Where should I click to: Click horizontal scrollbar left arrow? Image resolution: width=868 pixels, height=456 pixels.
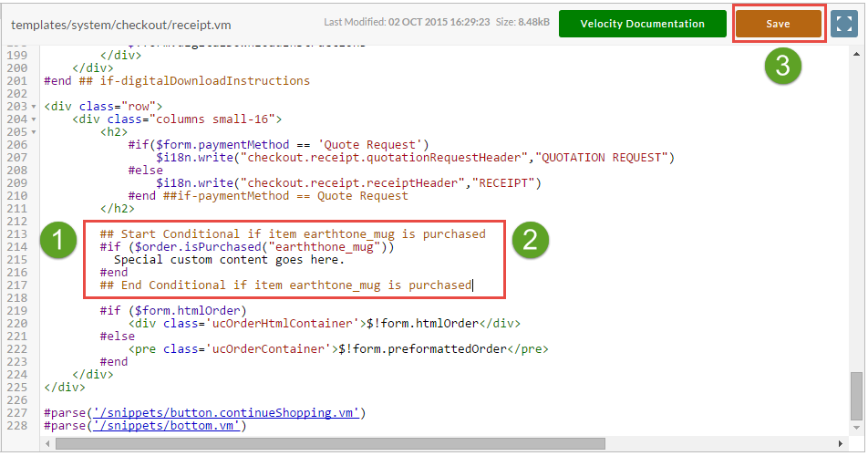point(48,444)
